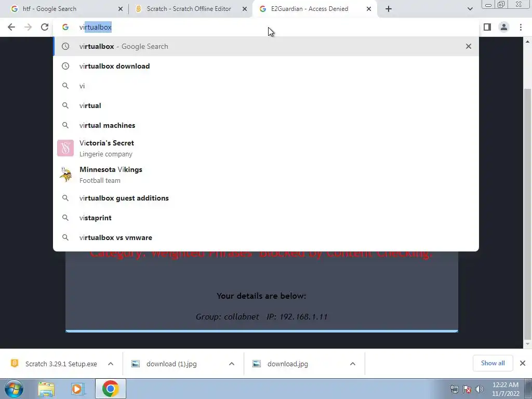Viewport: 532px width, 399px height.
Task: Expand the tab search chevron
Action: (470, 9)
